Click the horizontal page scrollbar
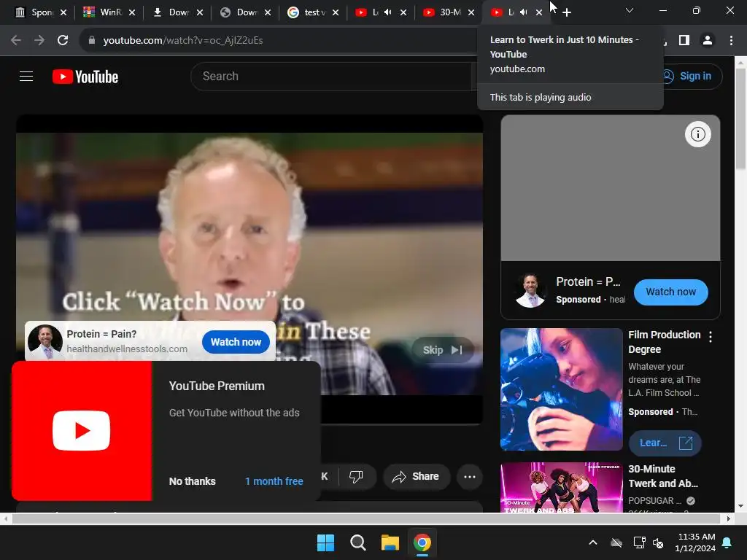This screenshot has width=747, height=560. (x=367, y=518)
